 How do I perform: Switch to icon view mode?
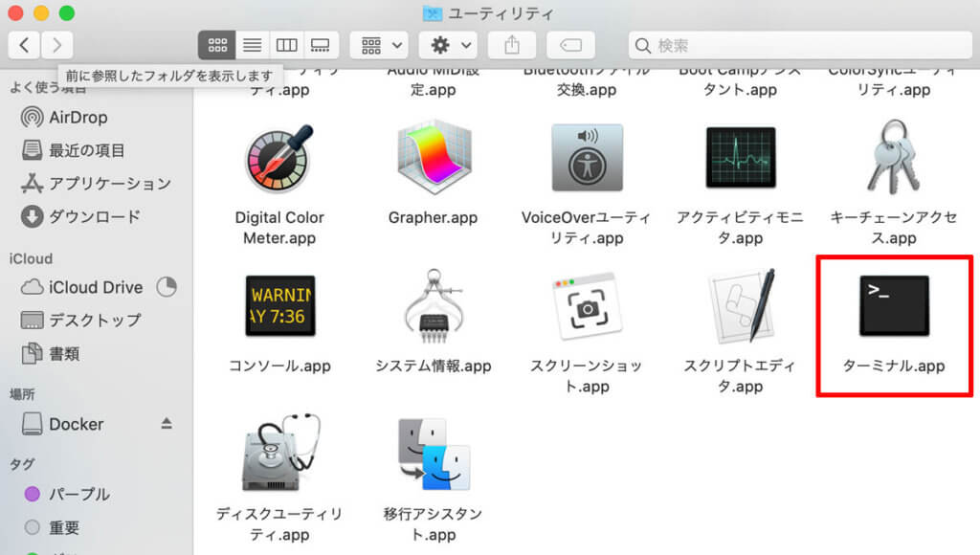(x=217, y=45)
